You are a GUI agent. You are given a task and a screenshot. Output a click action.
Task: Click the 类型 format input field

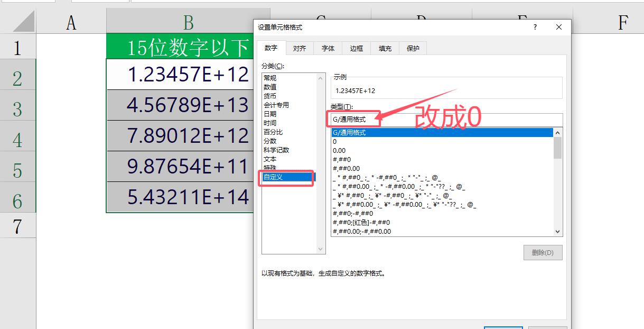[x=446, y=120]
